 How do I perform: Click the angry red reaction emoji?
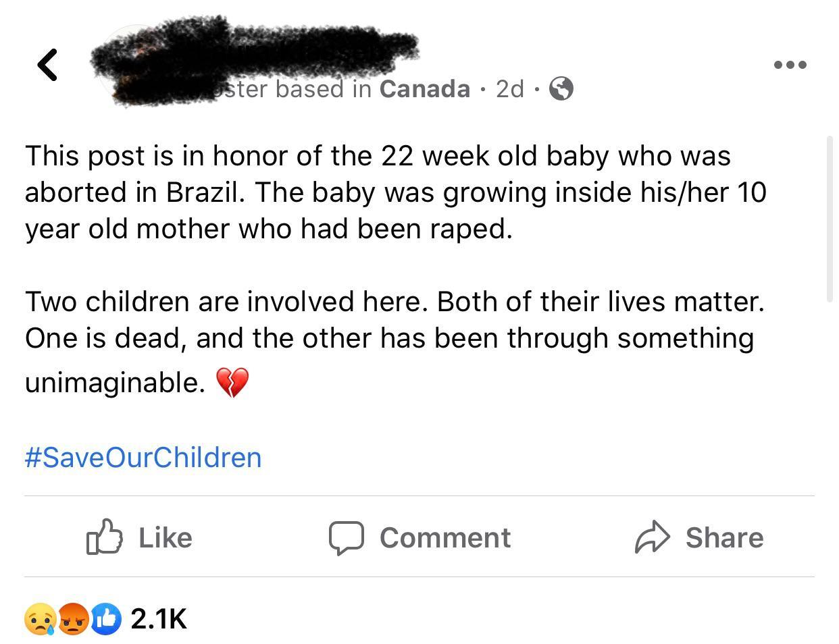coord(73,619)
